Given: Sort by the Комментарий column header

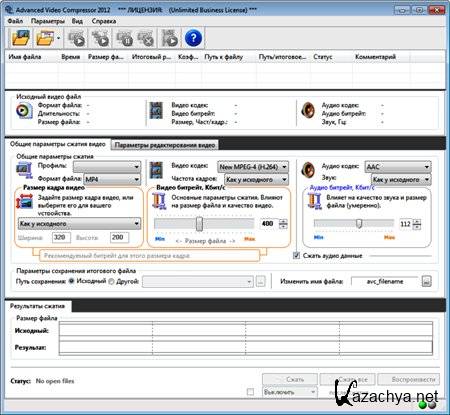Looking at the screenshot, I should pyautogui.click(x=381, y=57).
